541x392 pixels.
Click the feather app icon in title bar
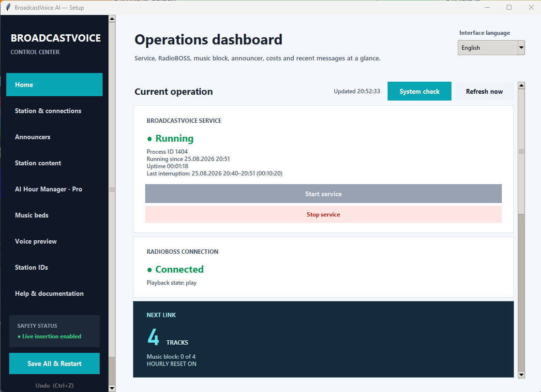pyautogui.click(x=8, y=7)
